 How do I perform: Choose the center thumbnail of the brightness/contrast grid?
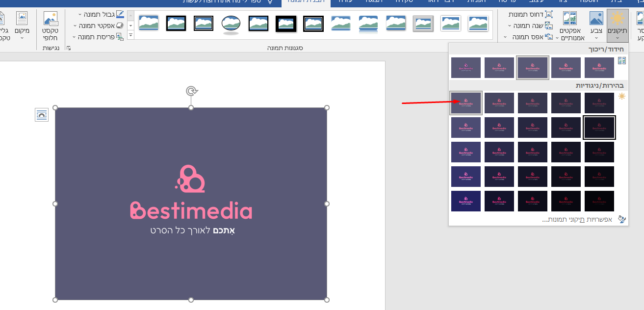click(533, 152)
